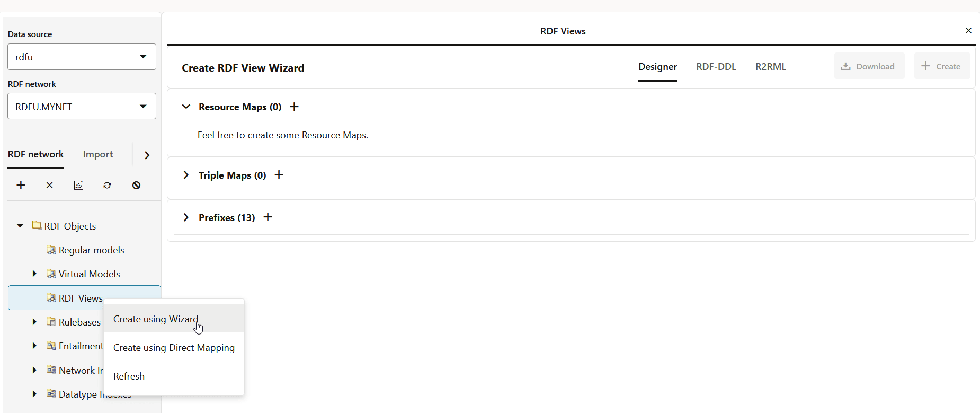The width and height of the screenshot is (980, 413).
Task: Click the refresh arrows icon in the RDF network toolbar
Action: coord(108,185)
